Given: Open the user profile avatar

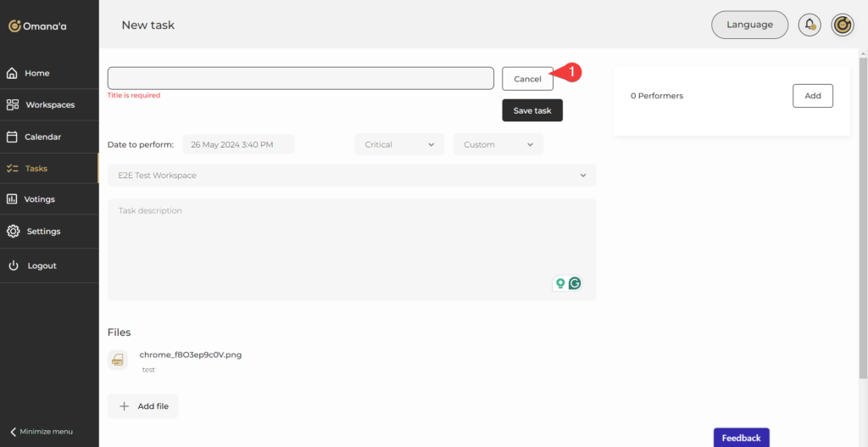Looking at the screenshot, I should (x=842, y=25).
